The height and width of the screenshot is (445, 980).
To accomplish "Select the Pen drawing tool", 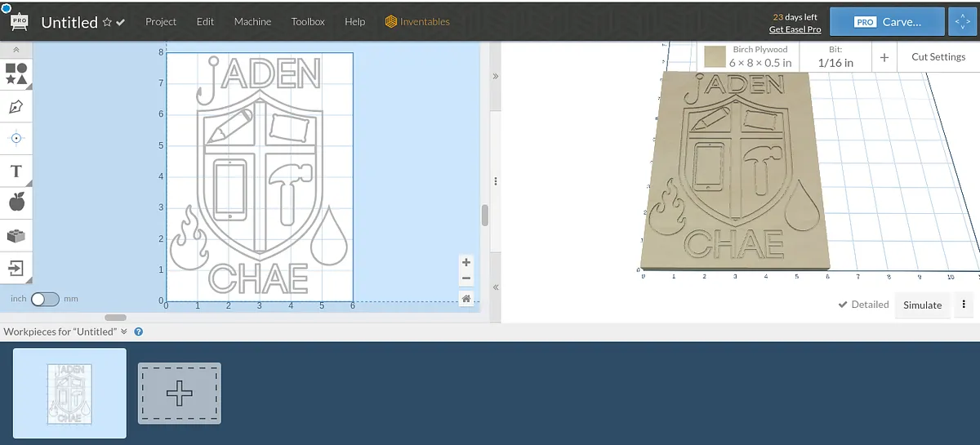I will point(16,107).
